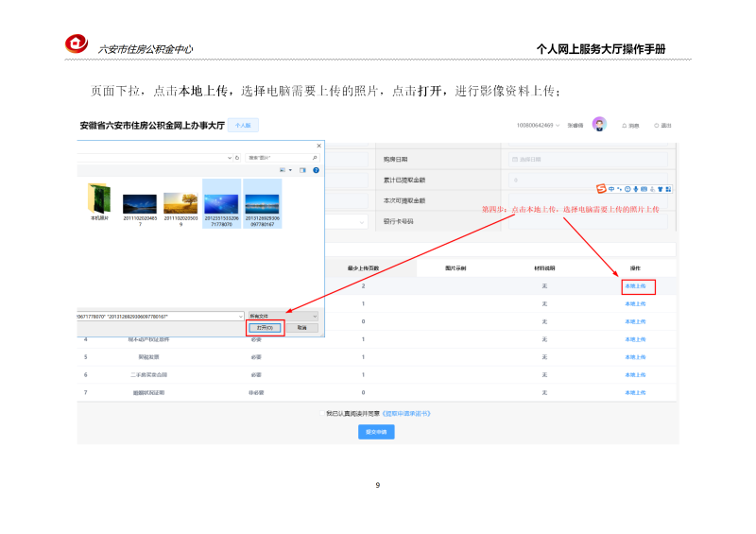The height and width of the screenshot is (534, 756).
Task: Click the 个人版 badge button
Action: pyautogui.click(x=243, y=126)
